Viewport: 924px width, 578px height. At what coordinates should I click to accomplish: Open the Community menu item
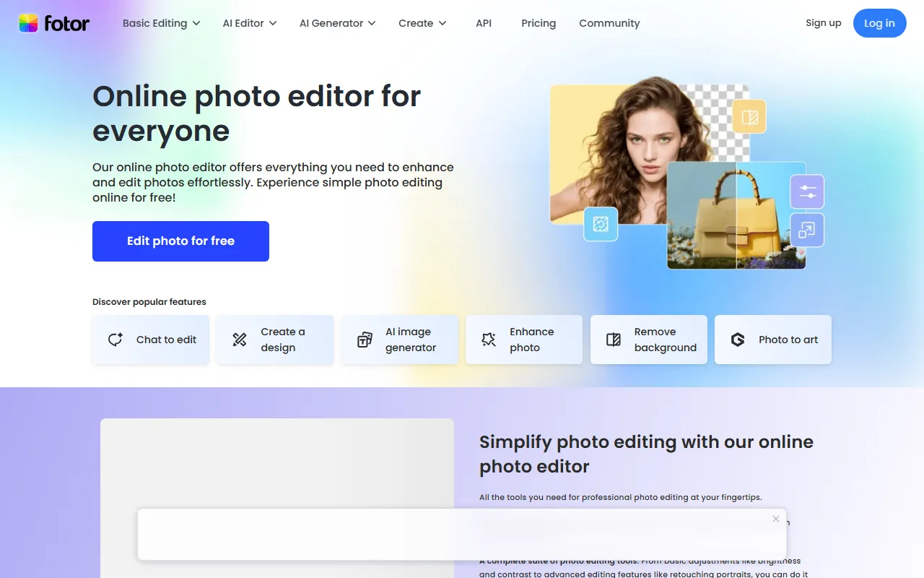(609, 23)
